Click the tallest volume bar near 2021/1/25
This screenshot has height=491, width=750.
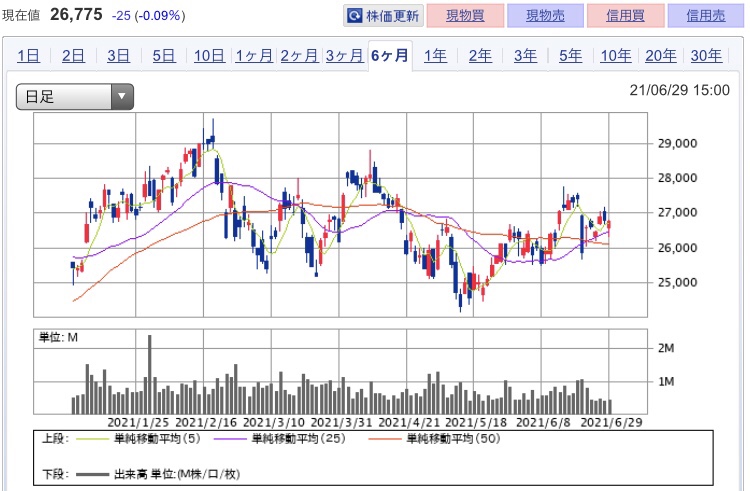(150, 374)
